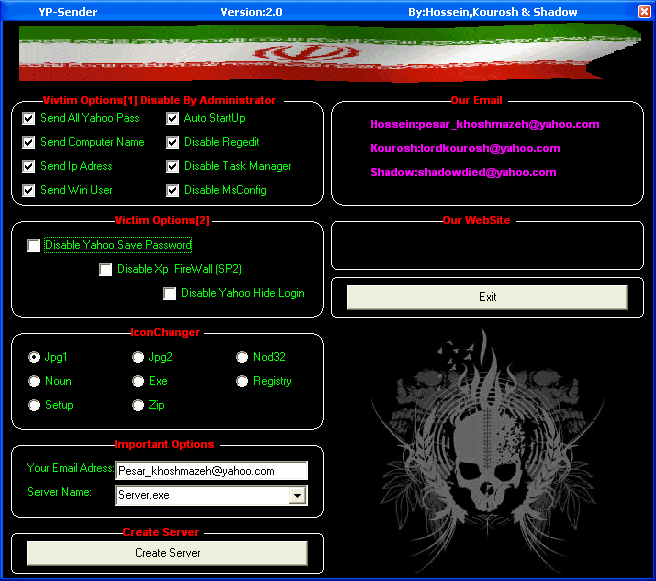Uncheck the Auto StartUp checkbox
Image resolution: width=656 pixels, height=581 pixels.
pyautogui.click(x=173, y=118)
